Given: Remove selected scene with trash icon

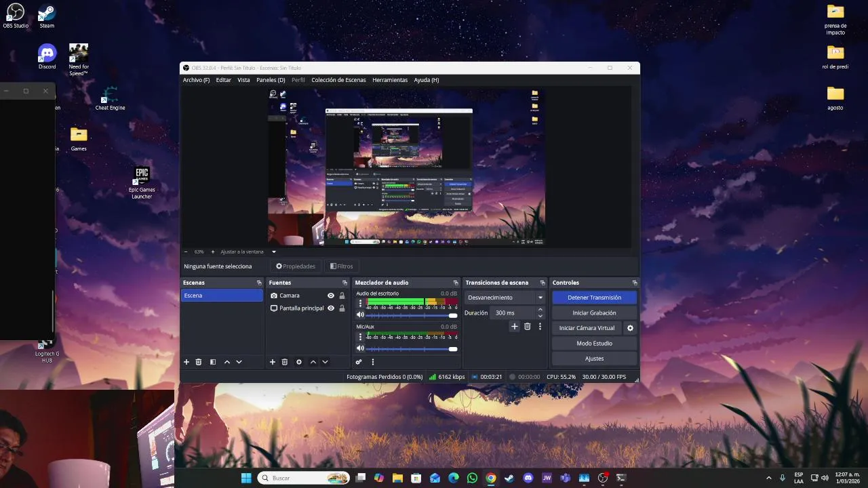Looking at the screenshot, I should 199,362.
